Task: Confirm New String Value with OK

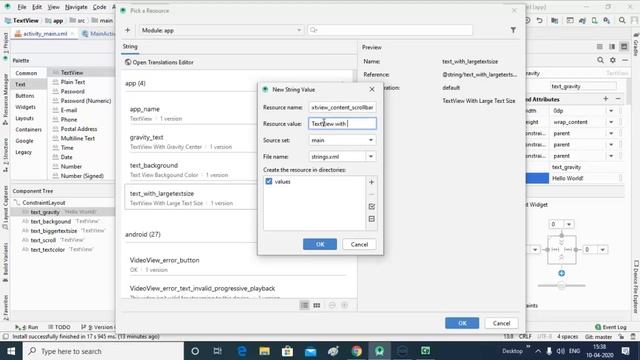Action: tap(320, 244)
